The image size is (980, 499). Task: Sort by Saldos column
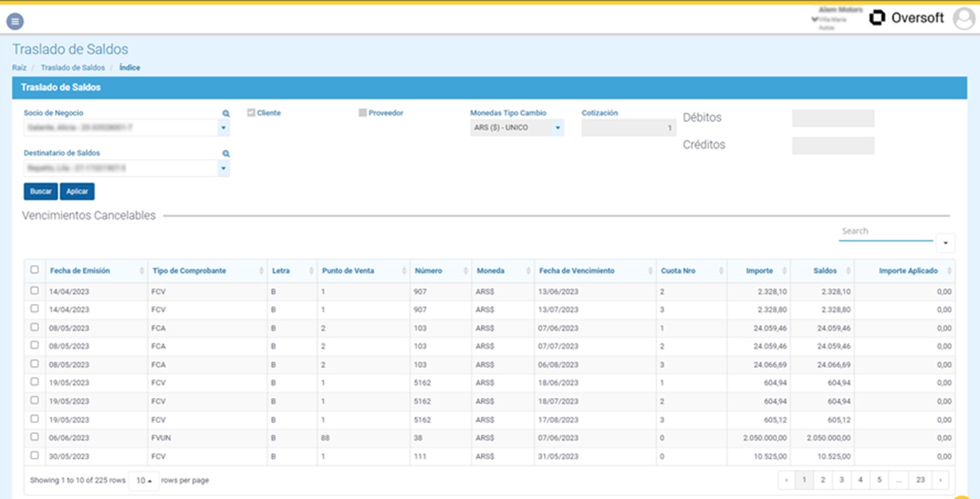822,271
